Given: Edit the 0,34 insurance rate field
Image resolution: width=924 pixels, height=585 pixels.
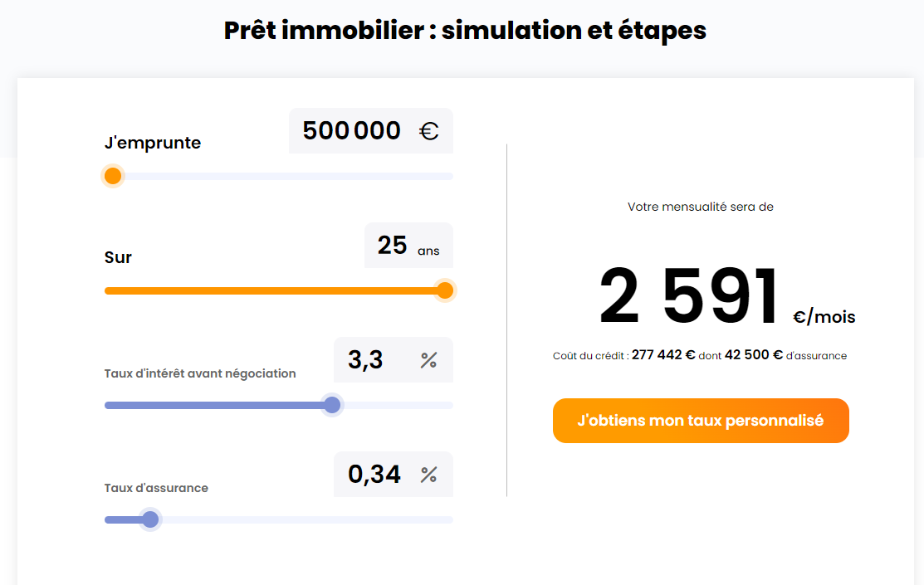Looking at the screenshot, I should (x=374, y=475).
